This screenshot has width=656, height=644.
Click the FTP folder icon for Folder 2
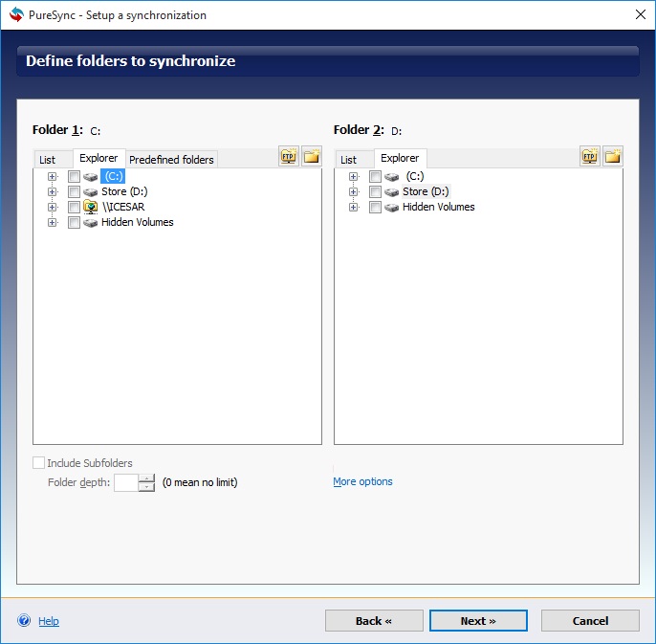click(590, 157)
